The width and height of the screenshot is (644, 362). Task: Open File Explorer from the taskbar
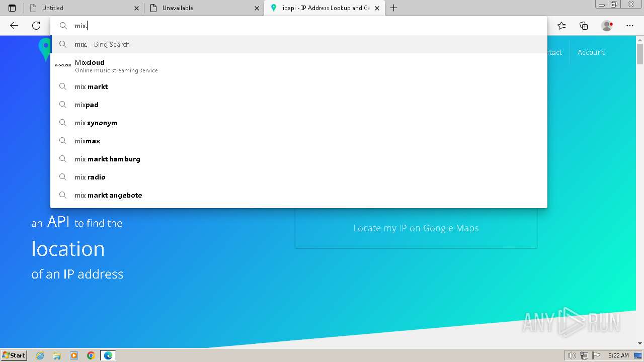tap(57, 355)
